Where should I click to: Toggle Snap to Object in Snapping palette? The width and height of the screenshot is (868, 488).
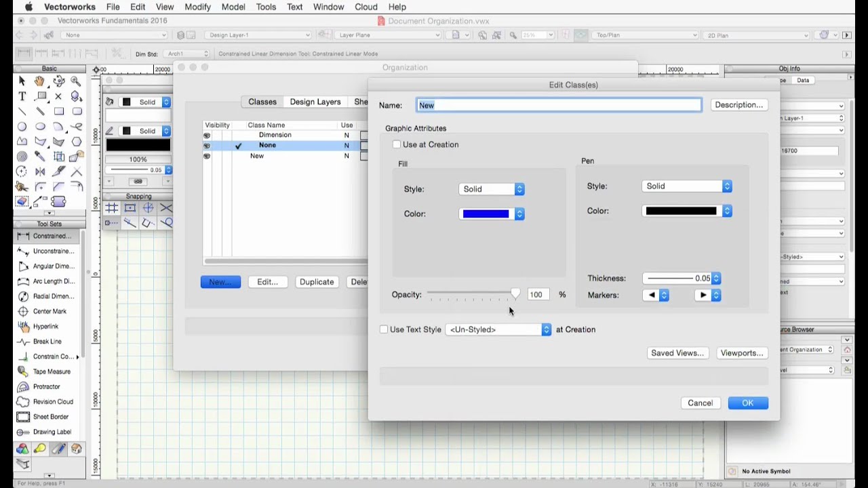click(x=130, y=208)
